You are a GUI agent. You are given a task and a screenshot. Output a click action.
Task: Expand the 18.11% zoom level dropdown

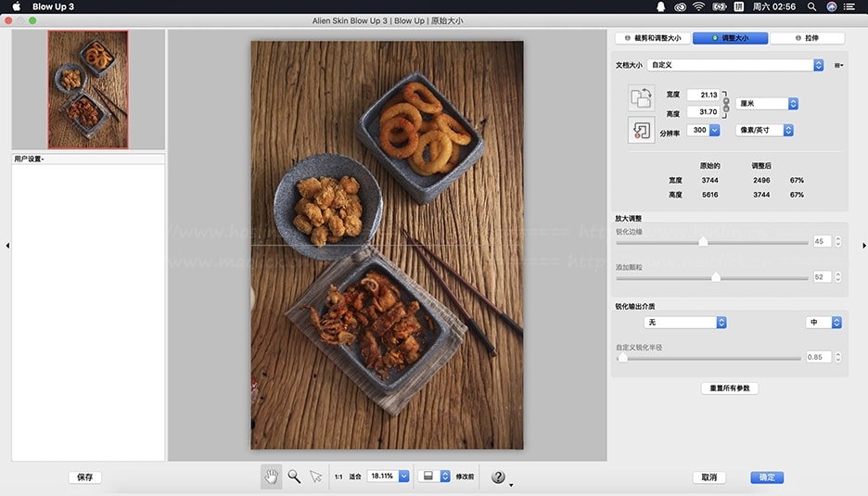pyautogui.click(x=403, y=477)
